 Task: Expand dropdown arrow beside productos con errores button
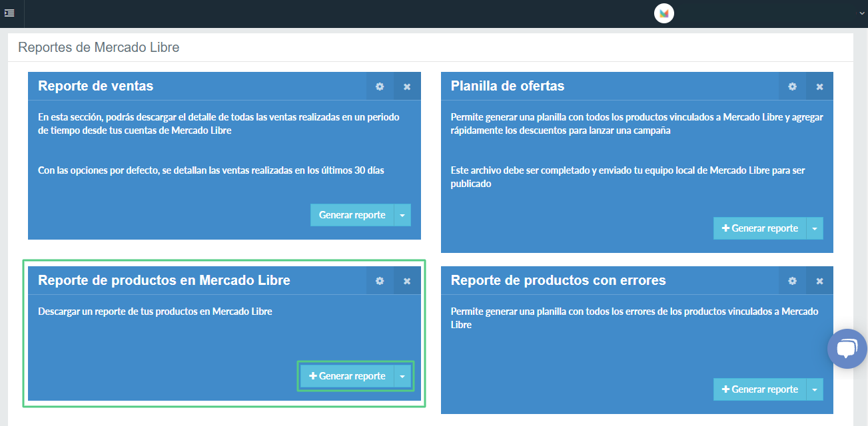click(x=815, y=389)
